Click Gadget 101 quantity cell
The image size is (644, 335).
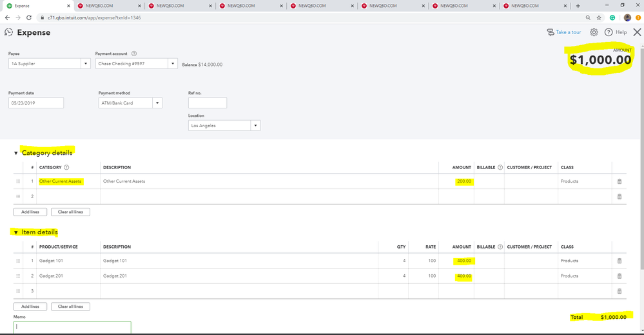pyautogui.click(x=393, y=261)
